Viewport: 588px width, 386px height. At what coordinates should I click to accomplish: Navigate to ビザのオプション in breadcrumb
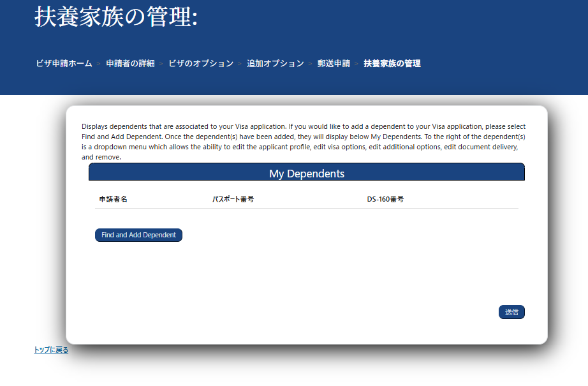point(201,64)
